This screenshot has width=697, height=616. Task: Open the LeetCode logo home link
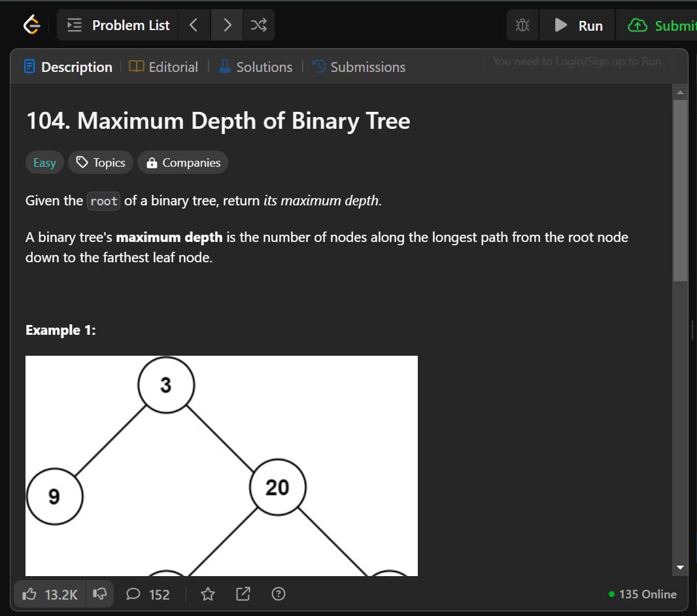click(31, 25)
